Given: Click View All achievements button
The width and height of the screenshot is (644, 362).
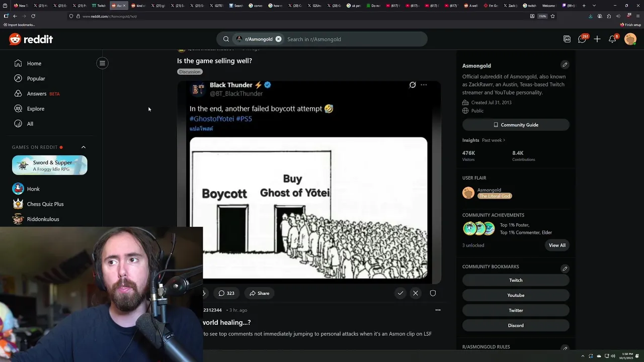Looking at the screenshot, I should click(557, 245).
